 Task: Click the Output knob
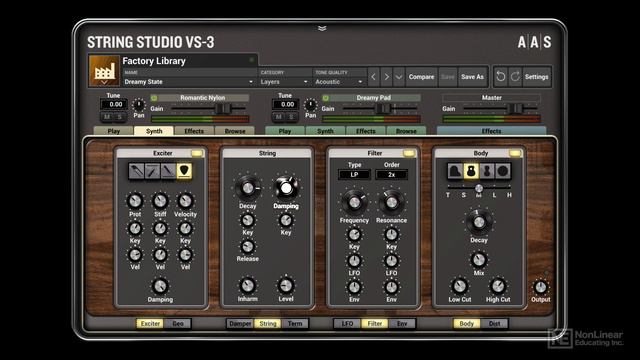[x=540, y=287]
